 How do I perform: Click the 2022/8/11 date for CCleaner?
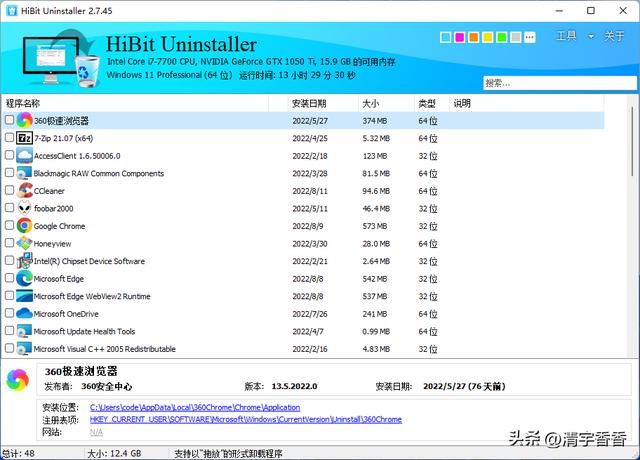[310, 191]
